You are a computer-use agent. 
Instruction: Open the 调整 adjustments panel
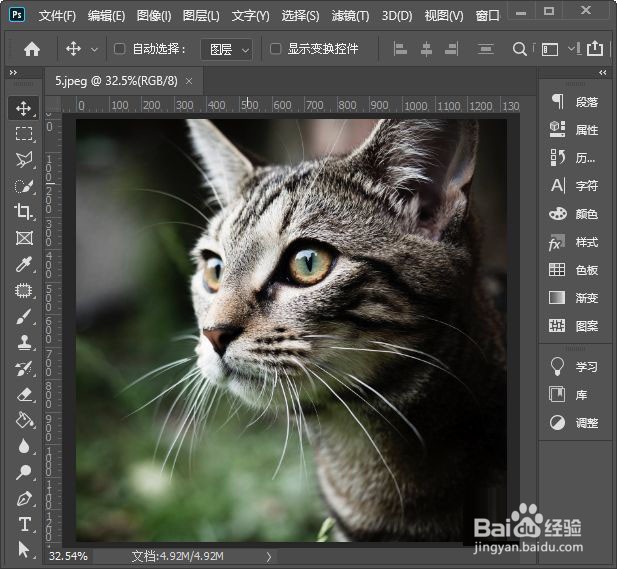(574, 423)
